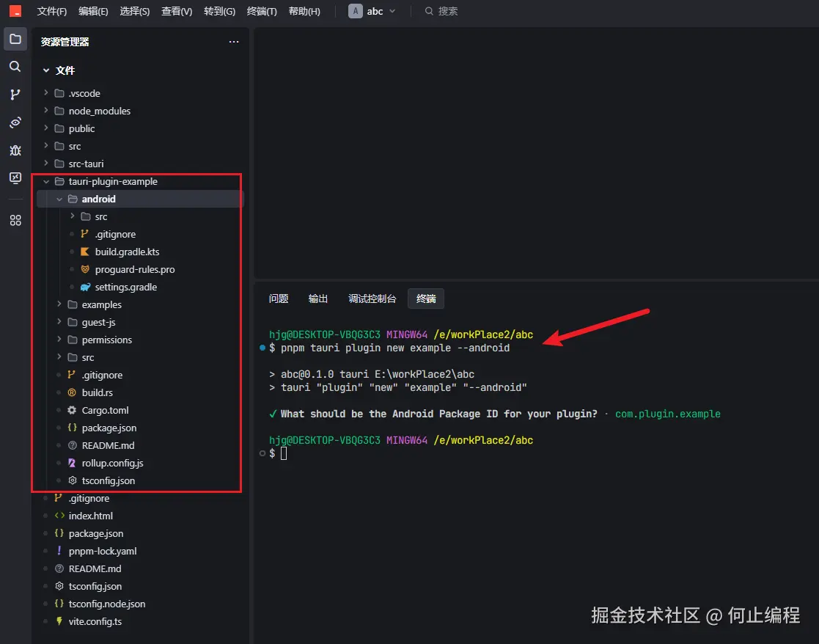Click the project avatar 'A' badge
This screenshot has width=819, height=644.
click(355, 11)
